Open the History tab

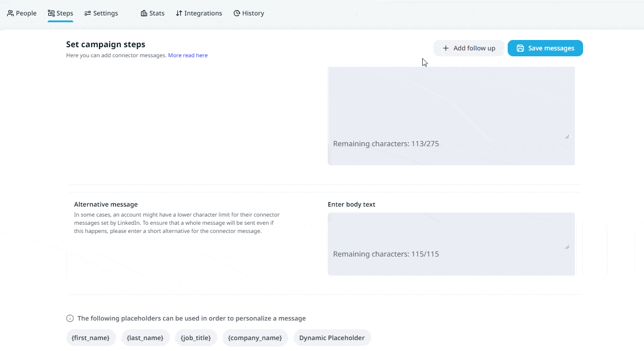click(249, 13)
